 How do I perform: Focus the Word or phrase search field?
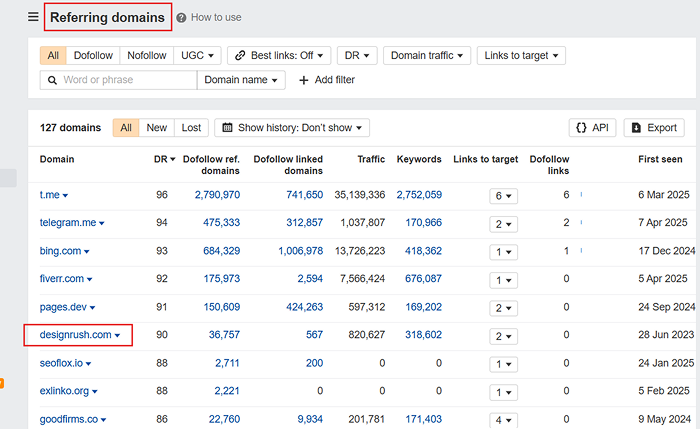point(118,80)
